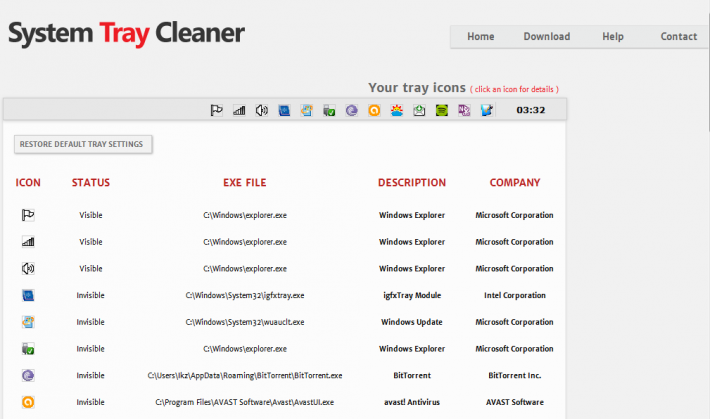
Task: Click Invisible status for avast! Antivirus row
Action: (x=91, y=402)
